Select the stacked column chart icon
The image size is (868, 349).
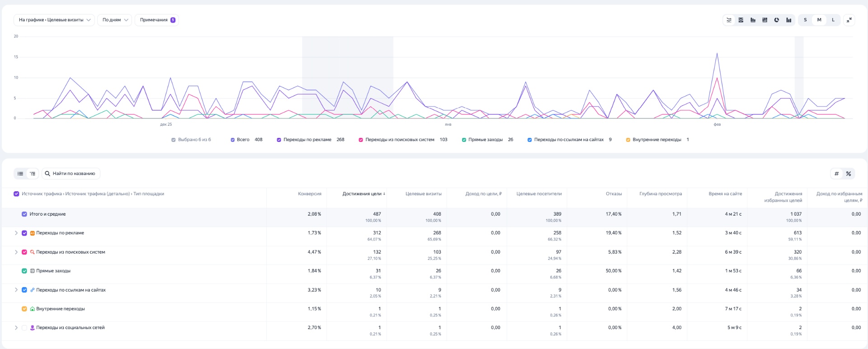(x=765, y=20)
